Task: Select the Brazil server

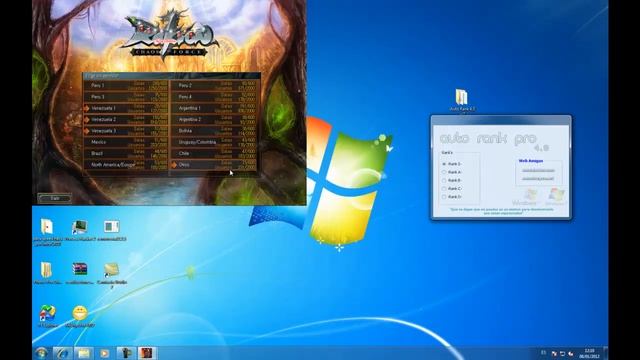Action: 126,153
